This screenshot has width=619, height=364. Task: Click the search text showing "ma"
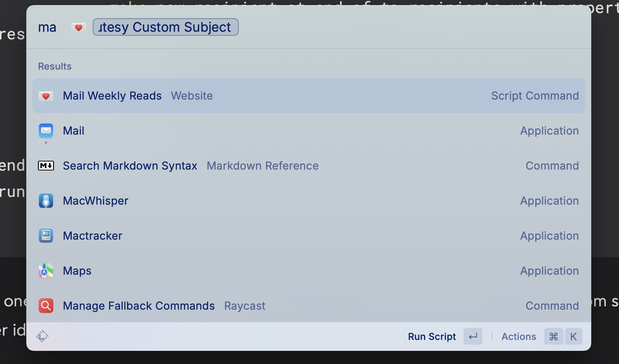[x=47, y=27]
